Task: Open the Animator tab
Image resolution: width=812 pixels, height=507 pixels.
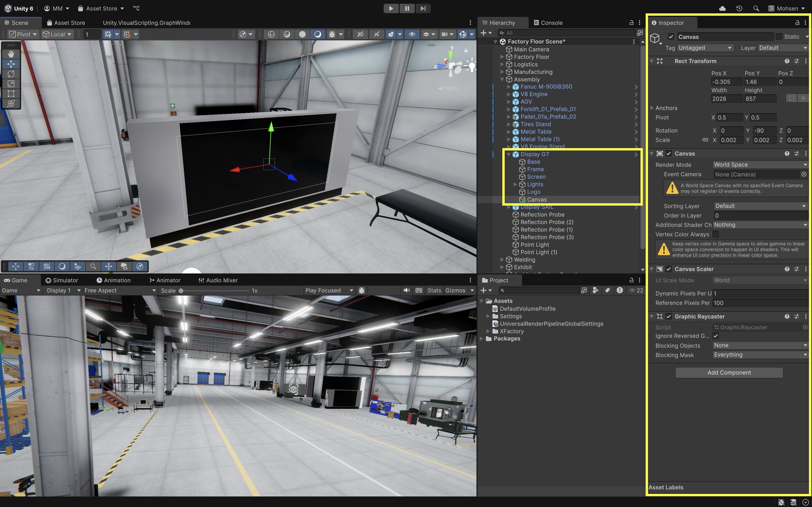Action: 165,280
